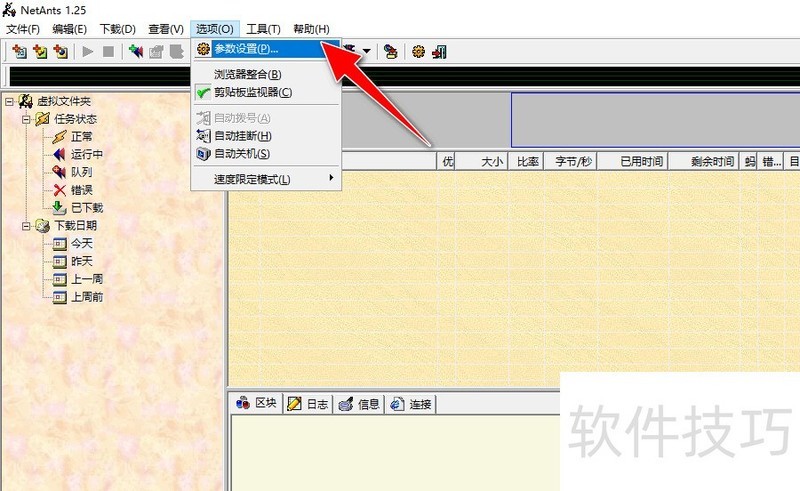The height and width of the screenshot is (491, 800).
Task: Select 运行中 blue arrows icon in tree
Action: click(x=60, y=154)
